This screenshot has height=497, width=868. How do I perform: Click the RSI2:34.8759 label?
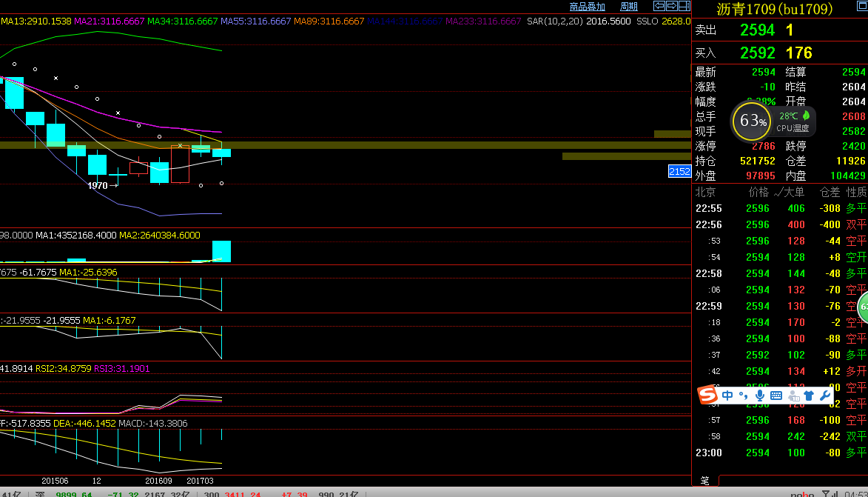click(x=63, y=368)
